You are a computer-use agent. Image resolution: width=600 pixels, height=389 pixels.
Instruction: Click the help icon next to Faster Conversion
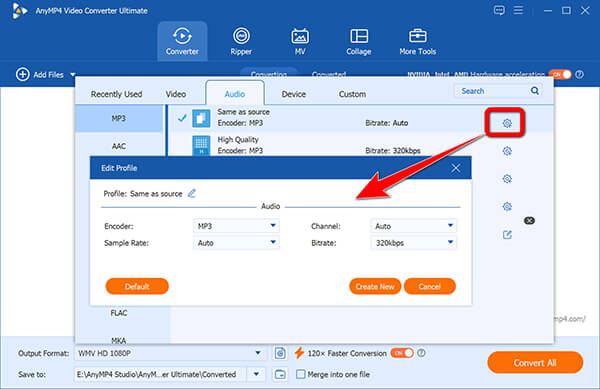(421, 353)
